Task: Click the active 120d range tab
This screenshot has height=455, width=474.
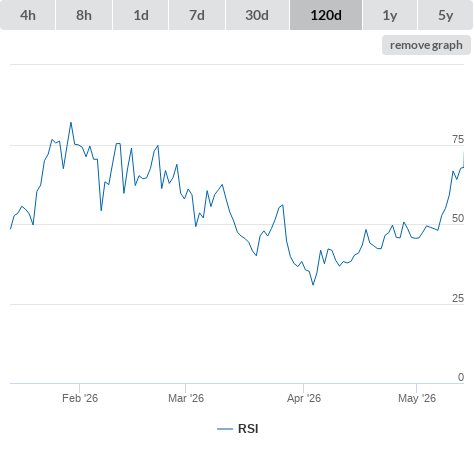Action: [326, 15]
